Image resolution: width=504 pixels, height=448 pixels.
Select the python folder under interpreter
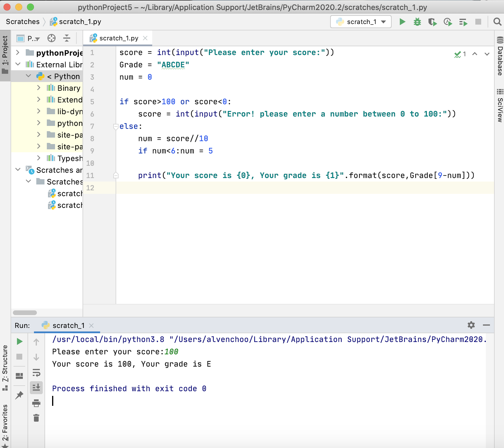click(64, 123)
